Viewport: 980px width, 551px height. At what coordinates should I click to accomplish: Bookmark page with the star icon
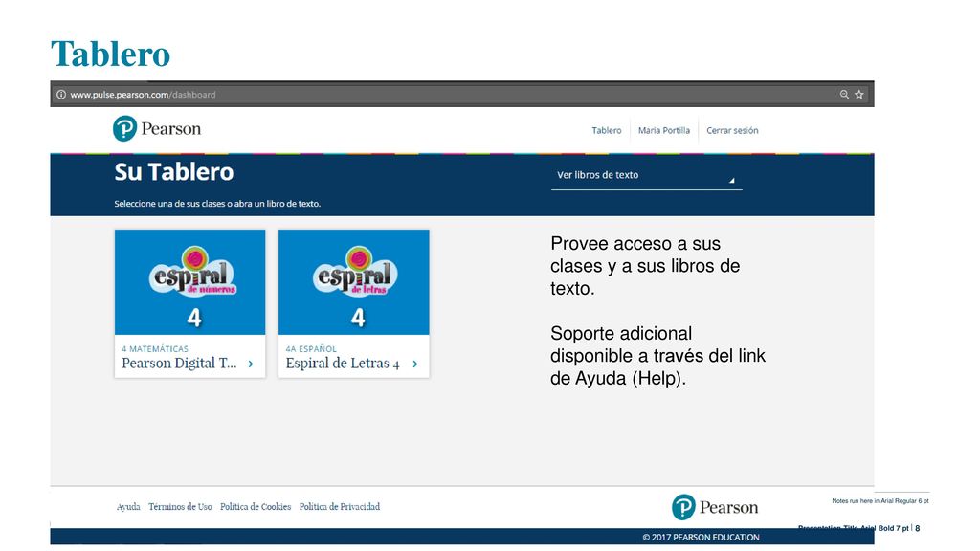pos(859,95)
